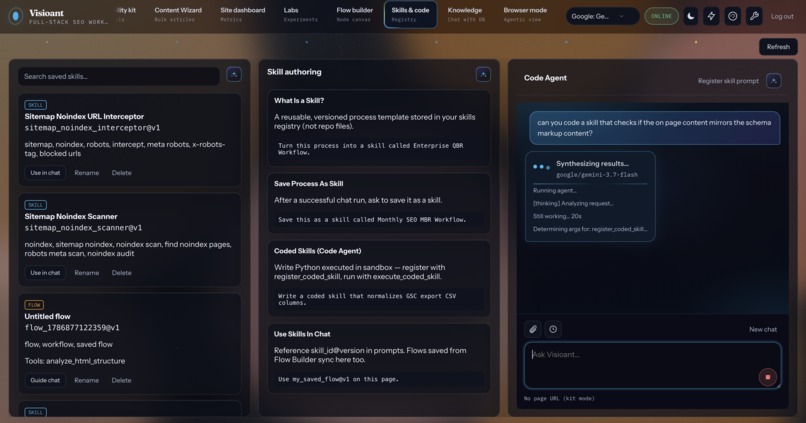Click flow_1786877122359@v1 id text
806x423 pixels.
pos(72,327)
